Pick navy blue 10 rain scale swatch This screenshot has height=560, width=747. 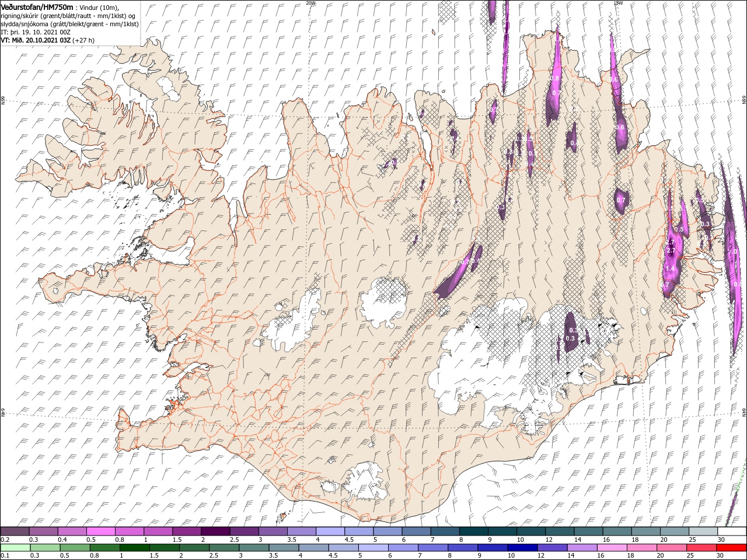(x=522, y=548)
